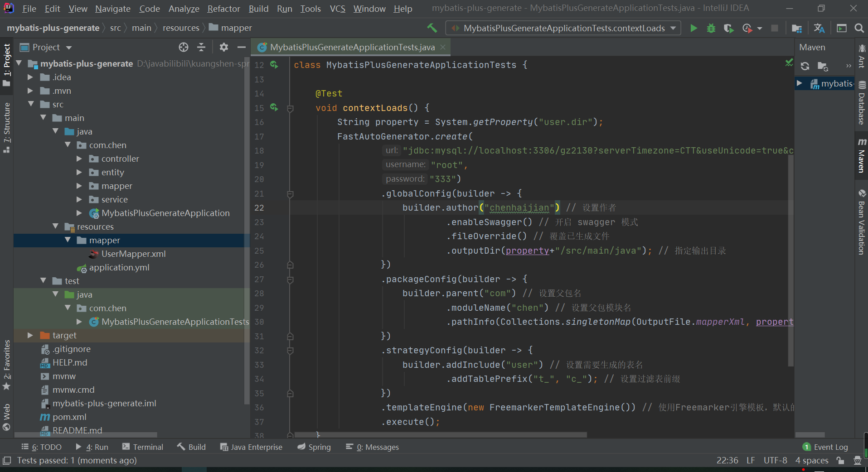Hide the Project tool window

click(242, 47)
